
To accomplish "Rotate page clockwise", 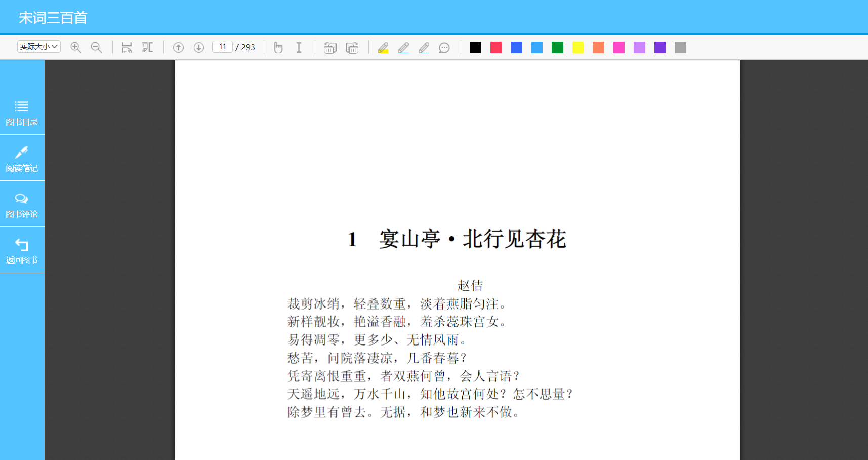I will click(352, 47).
